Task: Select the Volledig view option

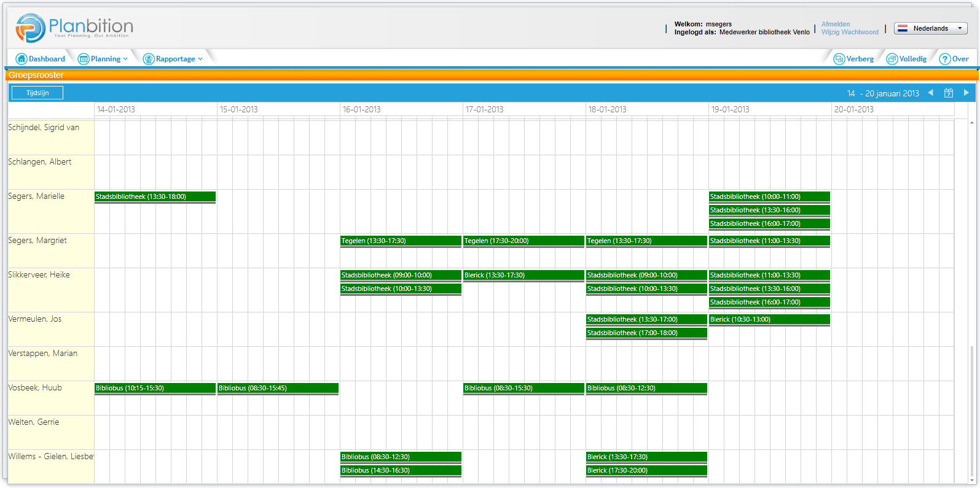Action: pyautogui.click(x=913, y=59)
